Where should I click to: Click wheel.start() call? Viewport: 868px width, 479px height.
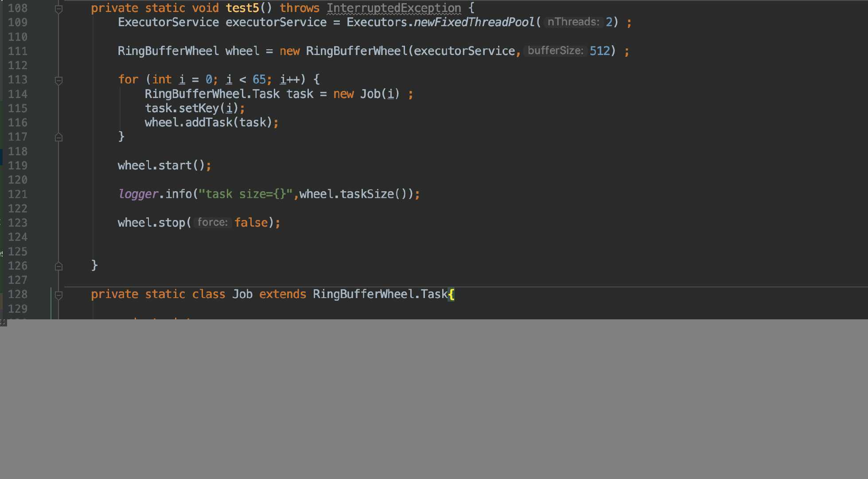coord(164,165)
